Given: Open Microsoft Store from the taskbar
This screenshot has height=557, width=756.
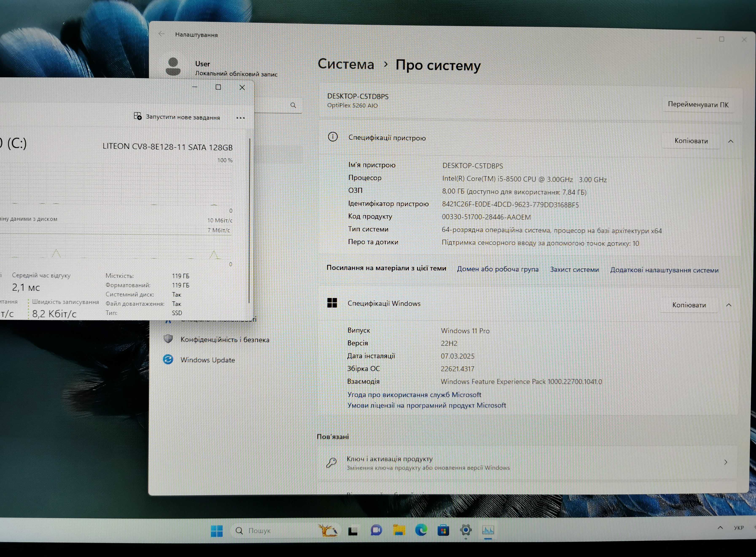Looking at the screenshot, I should click(443, 530).
